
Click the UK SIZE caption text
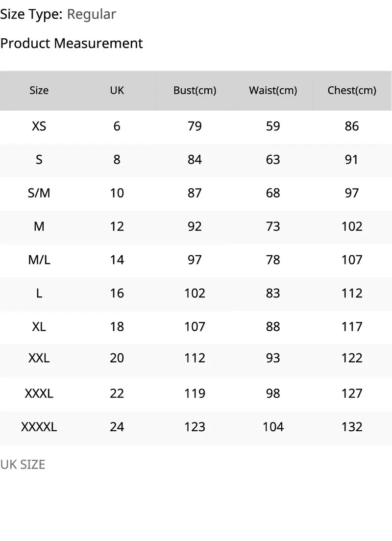[x=23, y=465]
